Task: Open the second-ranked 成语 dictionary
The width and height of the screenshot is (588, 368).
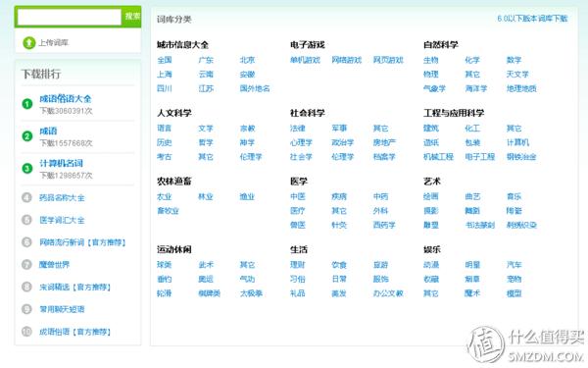Action: (48, 131)
